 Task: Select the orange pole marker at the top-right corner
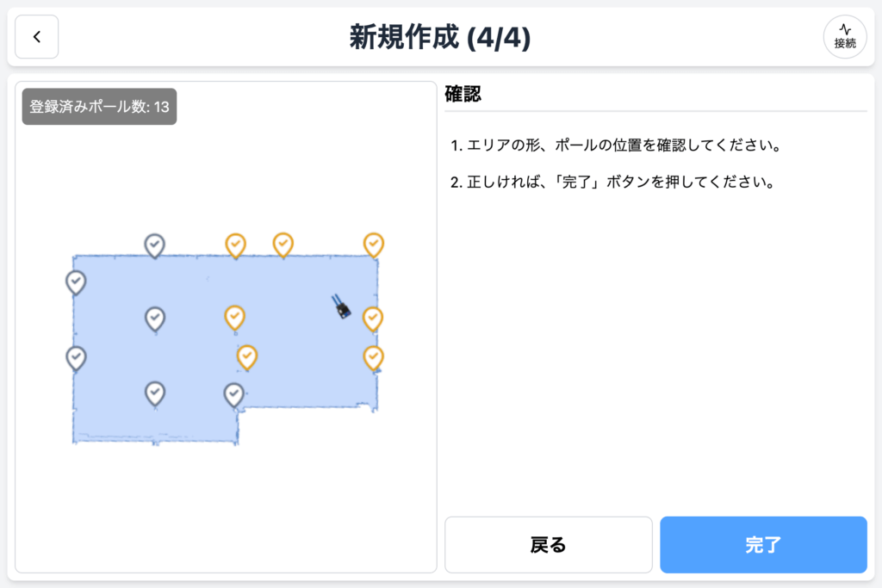(373, 244)
